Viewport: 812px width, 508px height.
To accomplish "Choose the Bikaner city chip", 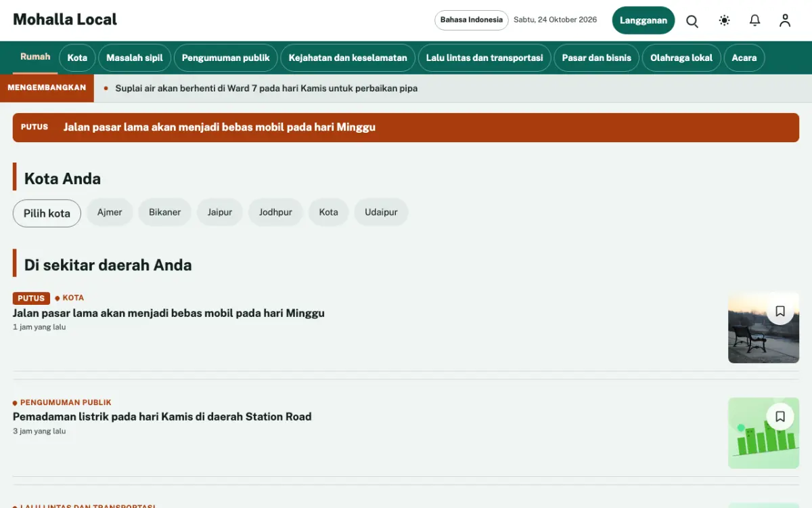I will click(x=165, y=213).
